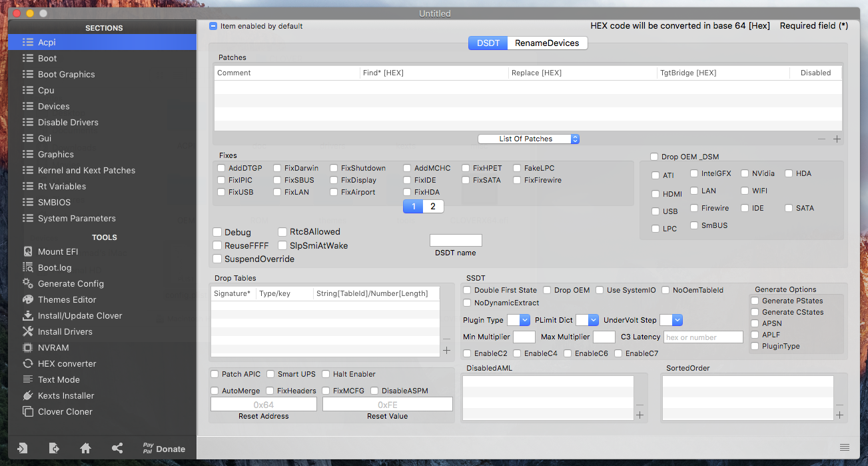The image size is (868, 466).
Task: Tick the FixShutdown checkbox
Action: pyautogui.click(x=334, y=168)
